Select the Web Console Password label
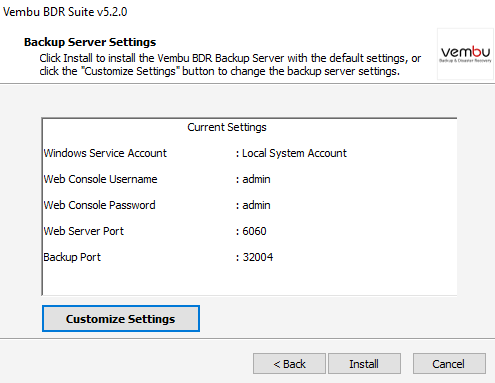Viewport: 495px width, 383px height. point(99,205)
